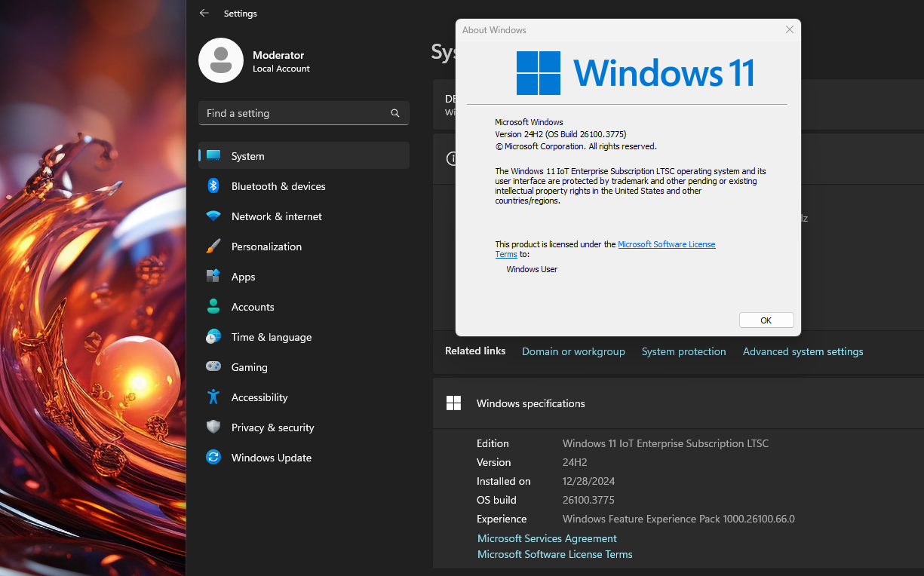The width and height of the screenshot is (924, 576).
Task: Click OK in About Windows dialog
Action: (x=766, y=320)
